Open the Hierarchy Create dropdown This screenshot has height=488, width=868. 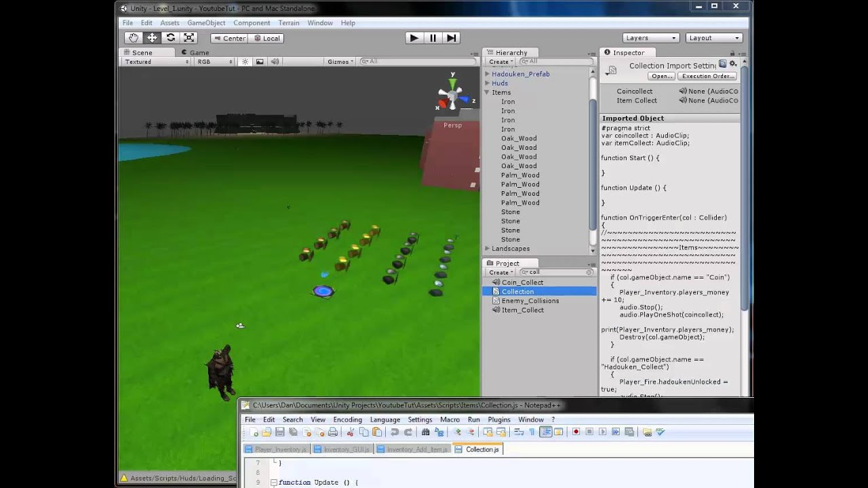[x=501, y=62]
